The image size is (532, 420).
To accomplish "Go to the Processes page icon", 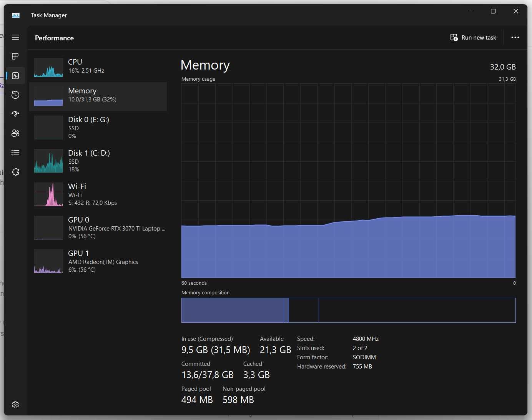I will 15,56.
